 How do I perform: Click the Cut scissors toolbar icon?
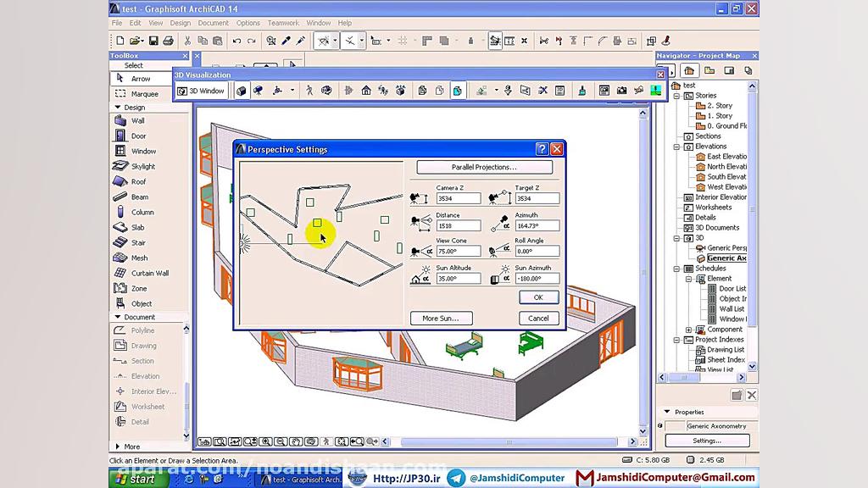[187, 41]
